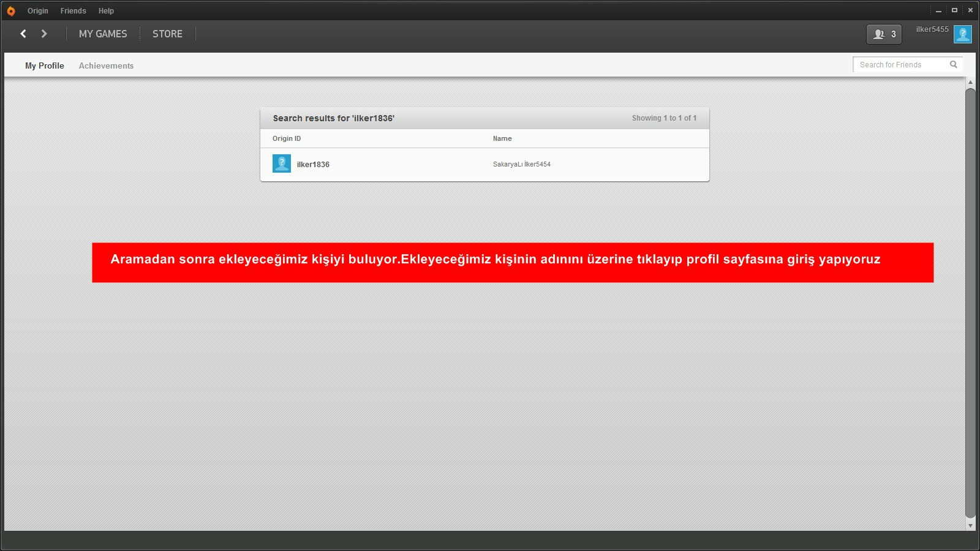Open ilker1836 profile link
Viewport: 980px width, 551px height.
313,164
